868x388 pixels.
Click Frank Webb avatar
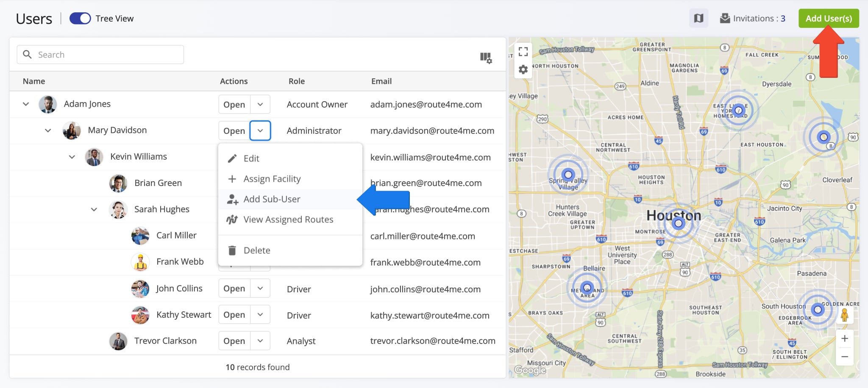click(140, 262)
